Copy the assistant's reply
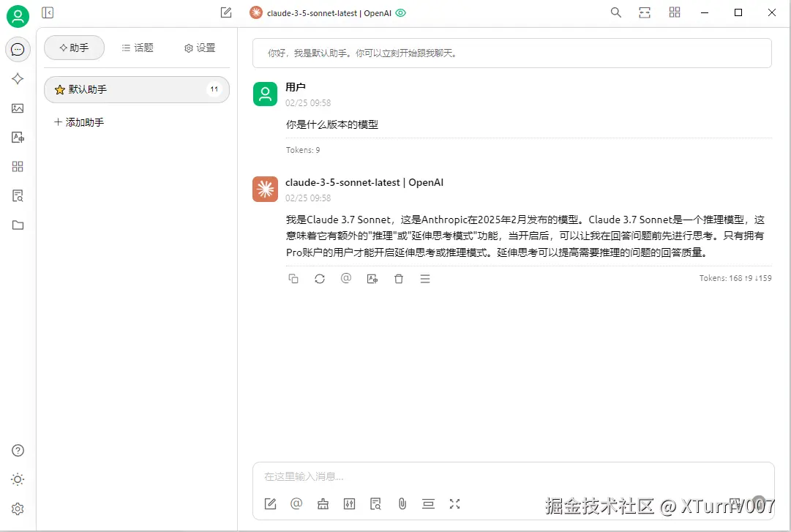 (x=293, y=278)
